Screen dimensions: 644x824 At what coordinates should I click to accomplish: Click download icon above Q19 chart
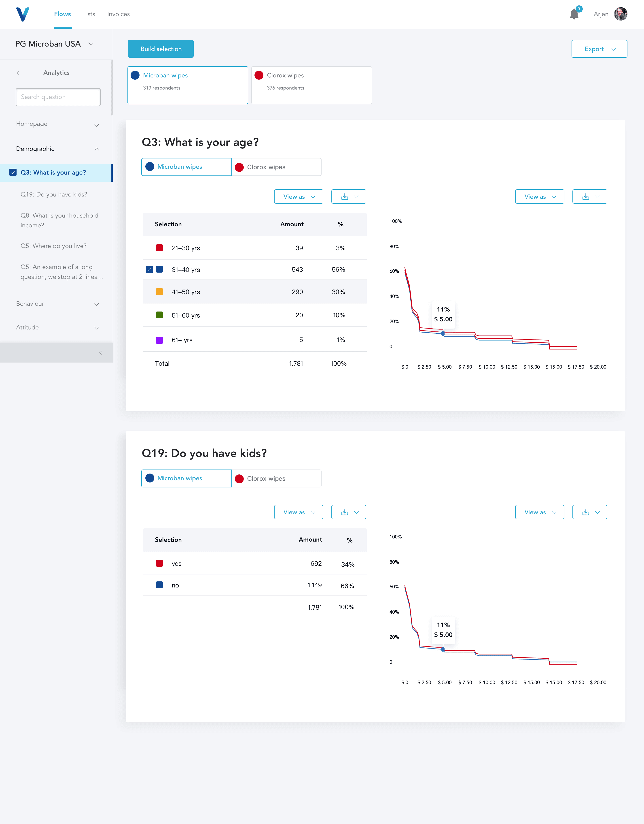click(x=586, y=512)
